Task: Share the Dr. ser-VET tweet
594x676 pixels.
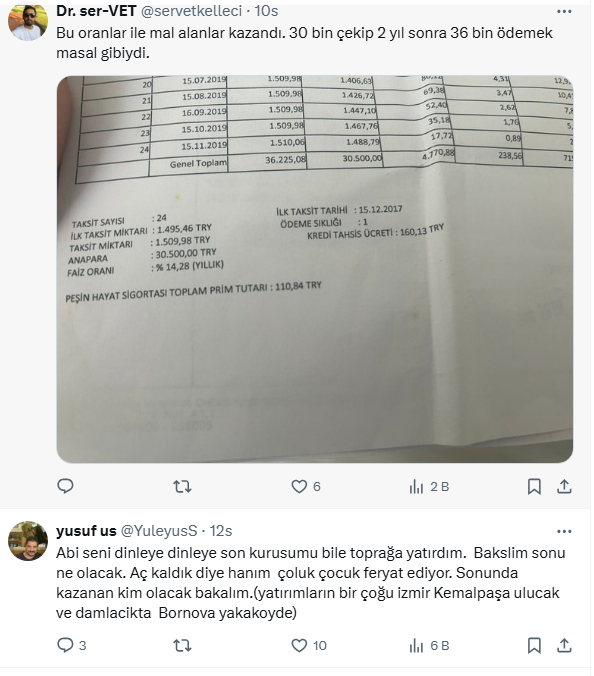Action: coord(564,487)
